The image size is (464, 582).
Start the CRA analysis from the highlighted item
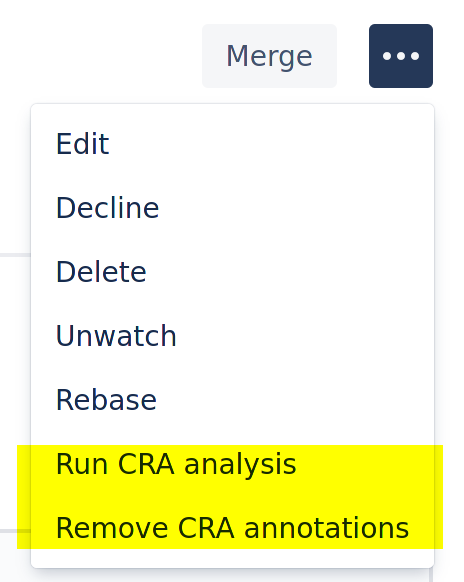coord(232,464)
